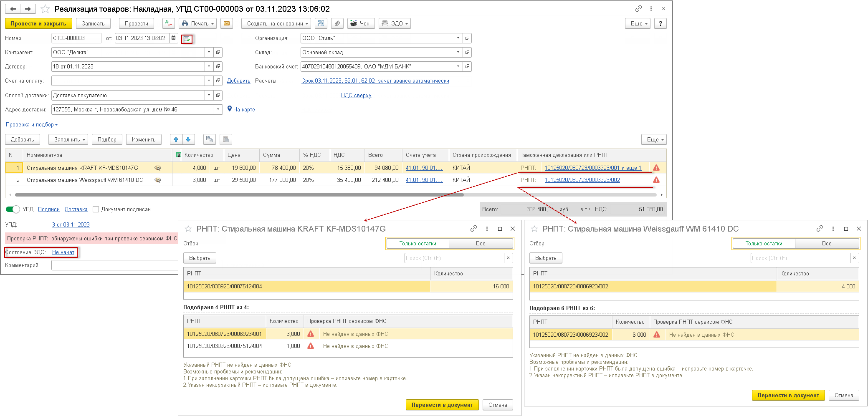Open Заполнить menu
The height and width of the screenshot is (416, 868).
(x=68, y=139)
